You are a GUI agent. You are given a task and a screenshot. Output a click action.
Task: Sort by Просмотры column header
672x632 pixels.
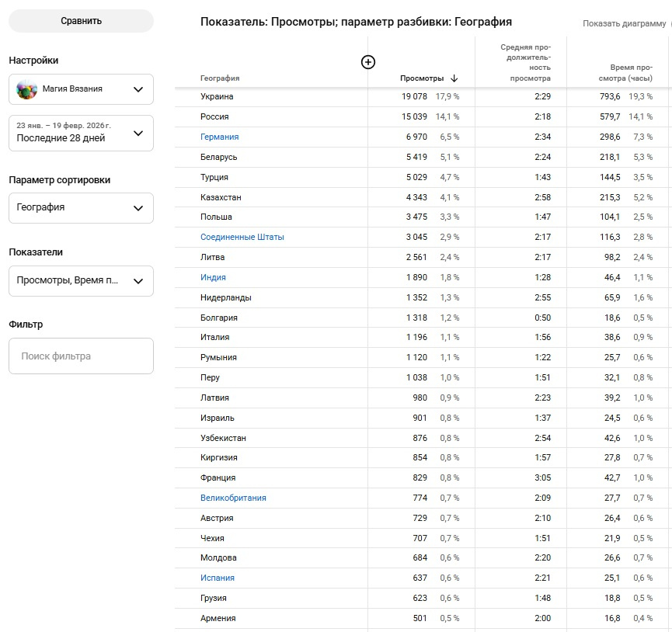[x=422, y=78]
